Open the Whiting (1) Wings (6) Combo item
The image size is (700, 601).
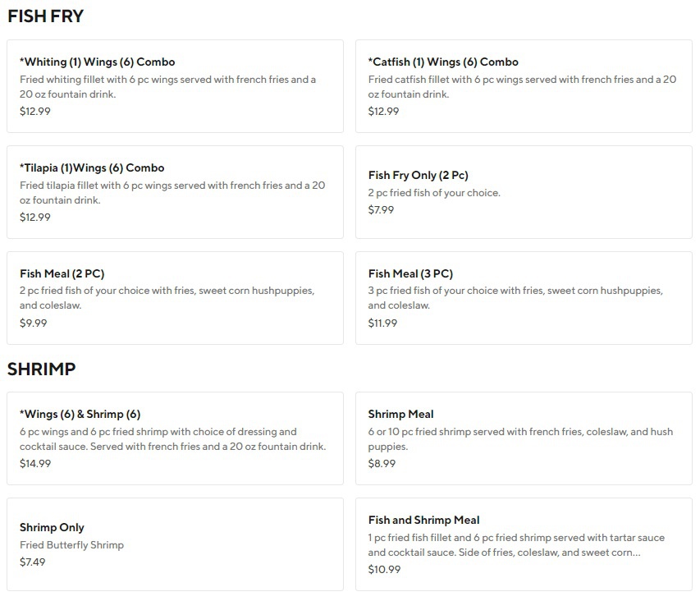(98, 62)
